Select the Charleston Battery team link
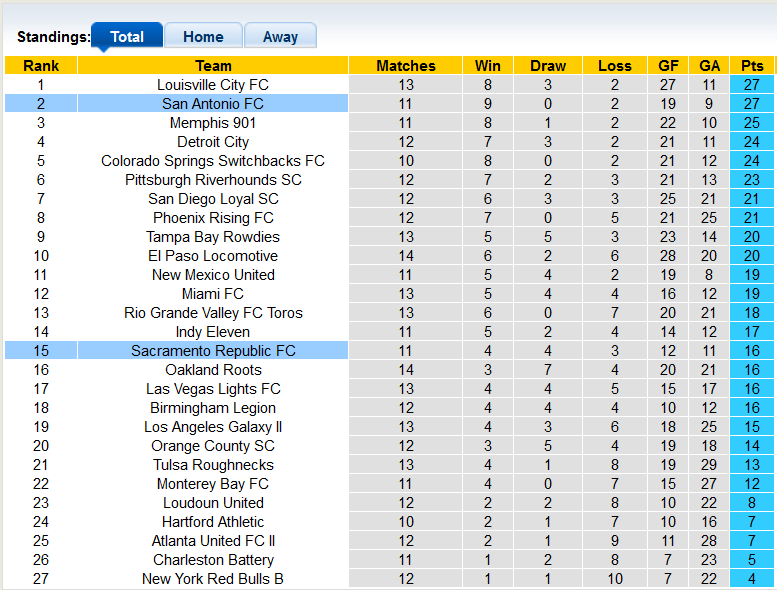The height and width of the screenshot is (590, 777). point(213,560)
